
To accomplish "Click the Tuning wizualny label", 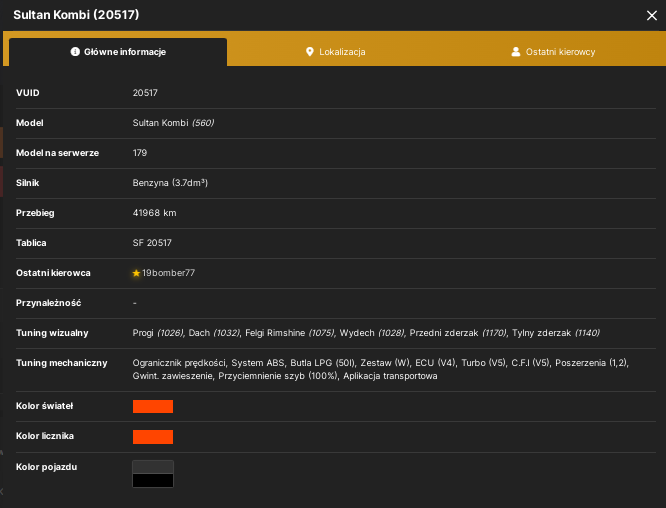I will [52, 333].
